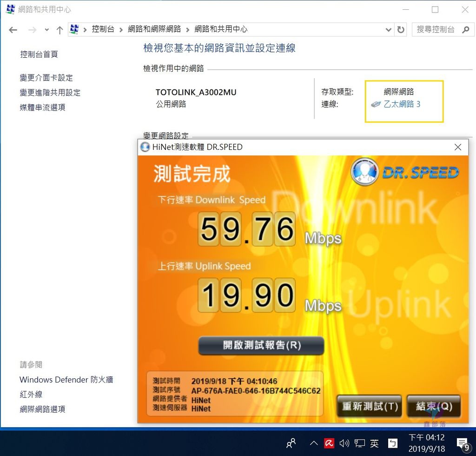Click the Ethernet adapter icon beside 乙太網路 3

pyautogui.click(x=376, y=105)
